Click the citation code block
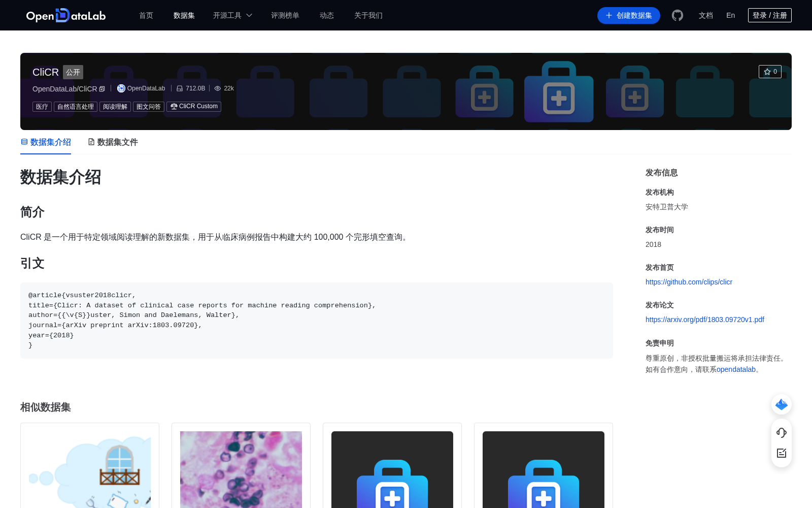Image resolution: width=812 pixels, height=508 pixels. tap(317, 321)
